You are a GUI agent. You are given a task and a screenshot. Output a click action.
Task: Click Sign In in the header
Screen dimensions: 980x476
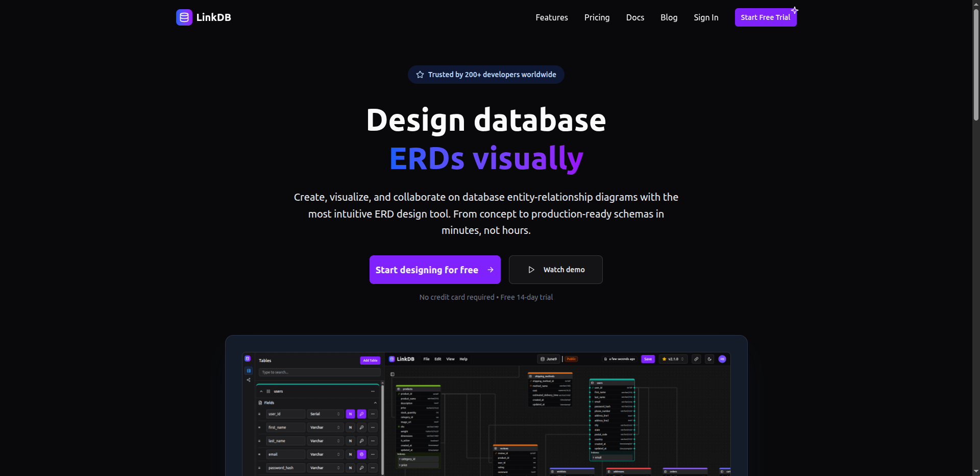click(x=706, y=17)
